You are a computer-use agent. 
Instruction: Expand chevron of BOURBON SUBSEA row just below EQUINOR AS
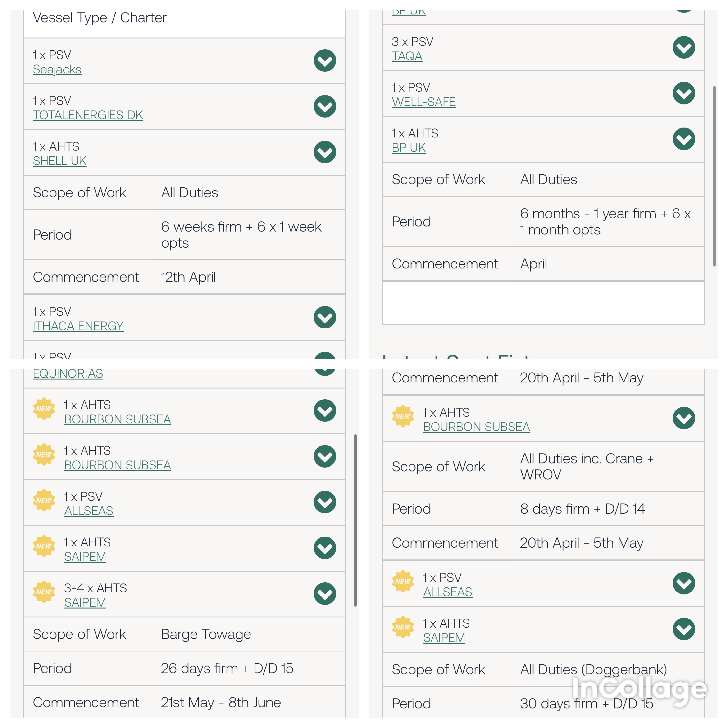325,411
